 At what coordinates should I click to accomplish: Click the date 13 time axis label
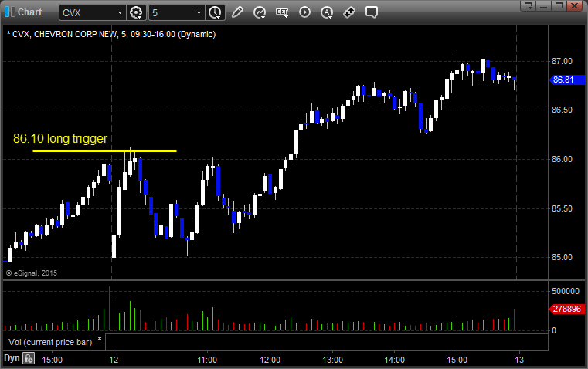pyautogui.click(x=519, y=360)
